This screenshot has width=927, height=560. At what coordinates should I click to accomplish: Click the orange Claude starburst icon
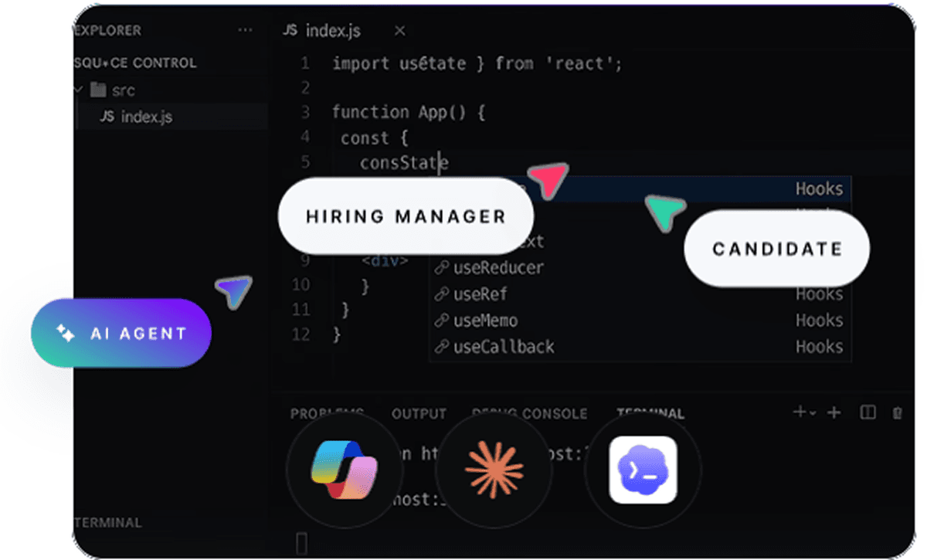pos(494,470)
